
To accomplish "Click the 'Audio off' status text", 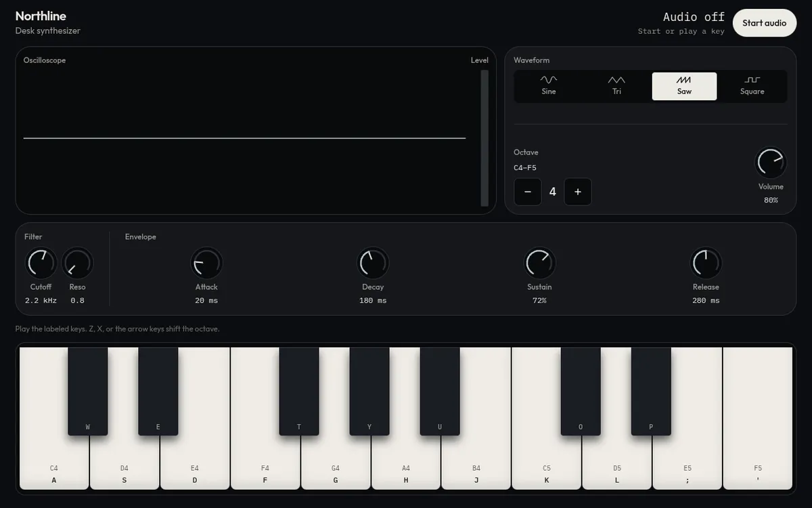I will 694,17.
